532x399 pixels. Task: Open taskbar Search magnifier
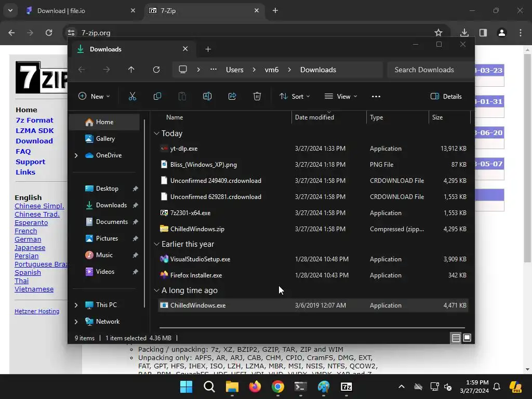209,387
